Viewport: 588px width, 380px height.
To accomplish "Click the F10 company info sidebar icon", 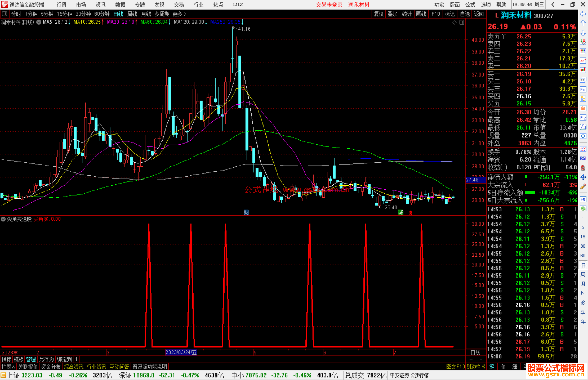I will coord(583,89).
